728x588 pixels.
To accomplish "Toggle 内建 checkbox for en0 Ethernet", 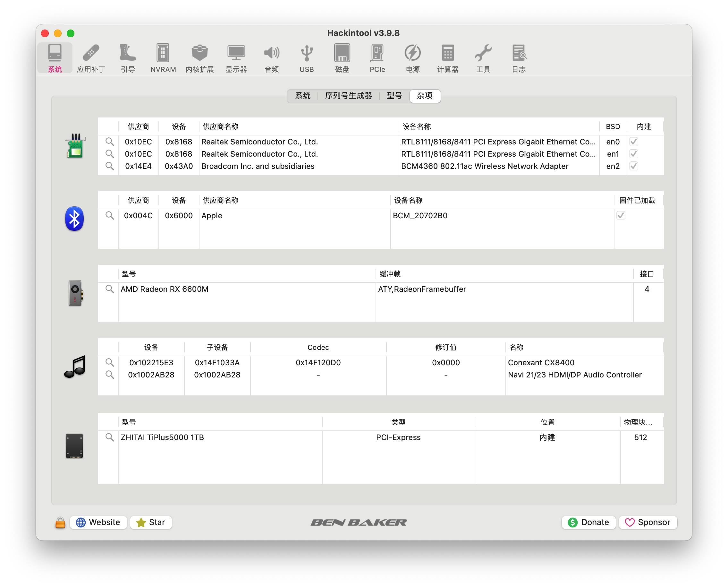I will coord(634,142).
